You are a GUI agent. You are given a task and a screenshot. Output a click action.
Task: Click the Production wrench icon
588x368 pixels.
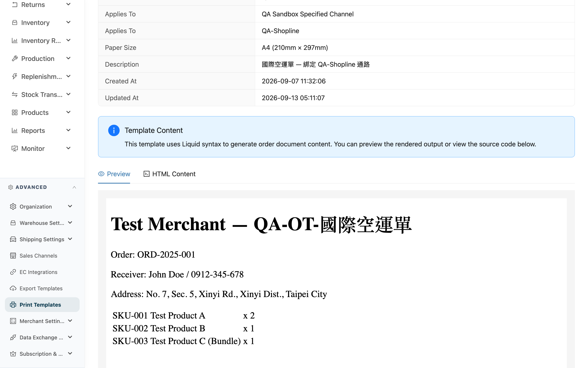click(14, 59)
